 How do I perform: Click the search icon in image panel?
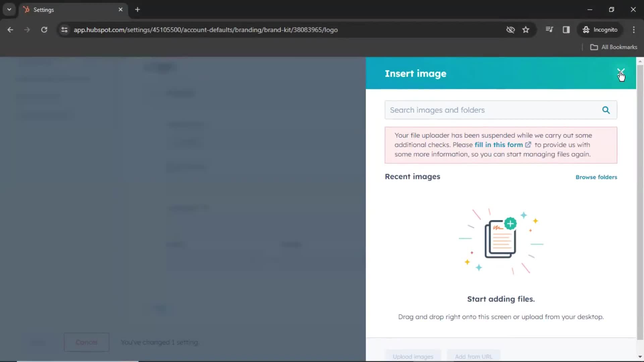coord(606,110)
